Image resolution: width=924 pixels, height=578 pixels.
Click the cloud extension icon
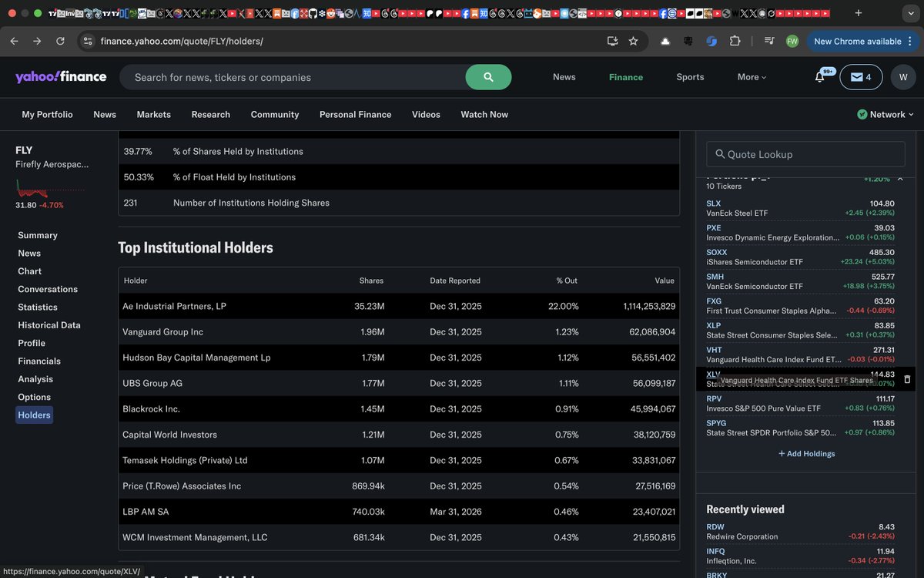(x=665, y=41)
